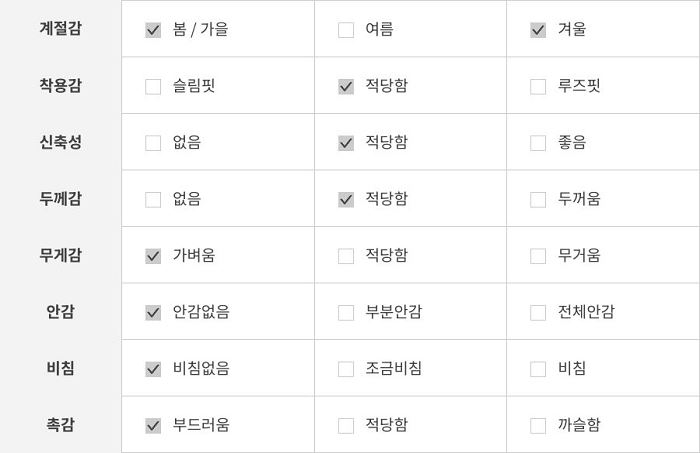Check 적당함 in the 촉감 row
This screenshot has height=453, width=700.
346,426
